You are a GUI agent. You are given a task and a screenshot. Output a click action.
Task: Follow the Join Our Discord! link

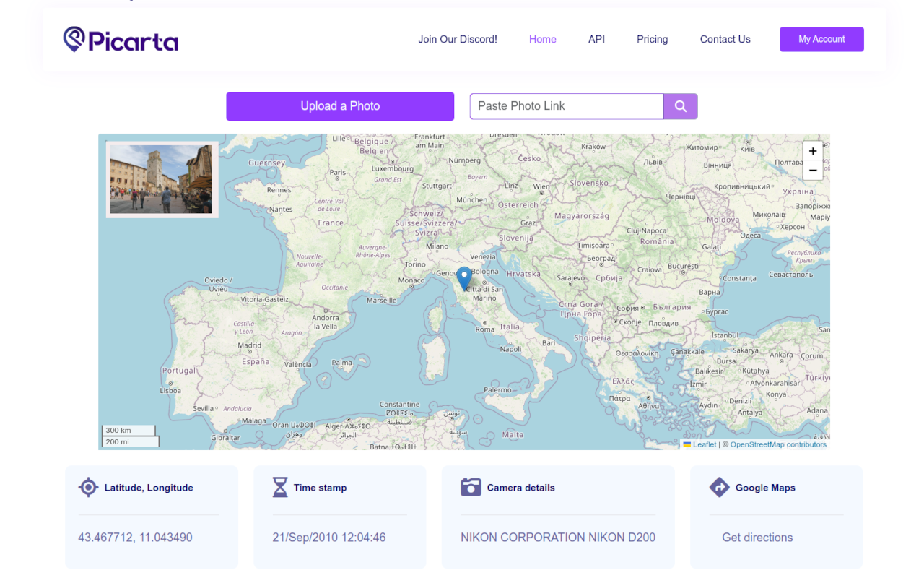coord(458,40)
